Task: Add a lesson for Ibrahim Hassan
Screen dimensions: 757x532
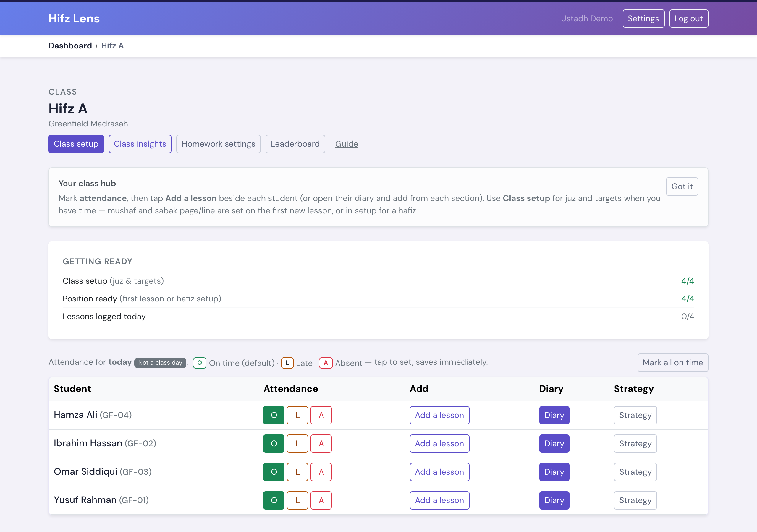Action: [439, 443]
